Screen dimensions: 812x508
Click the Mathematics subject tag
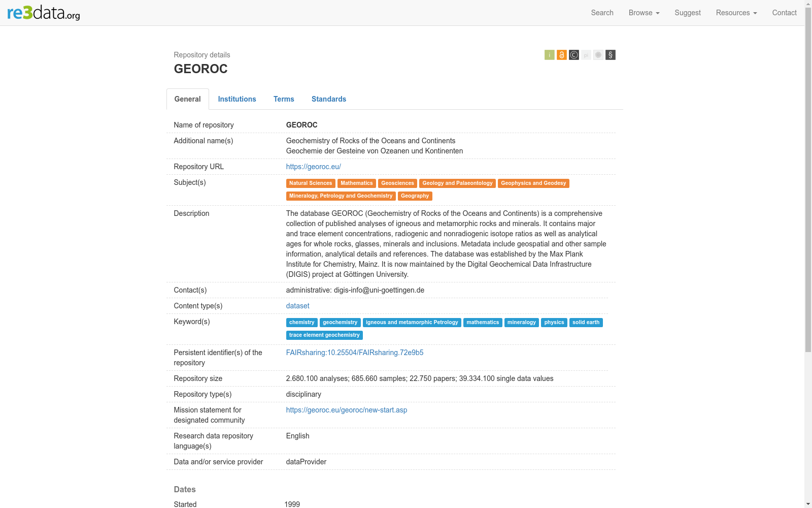pyautogui.click(x=357, y=183)
